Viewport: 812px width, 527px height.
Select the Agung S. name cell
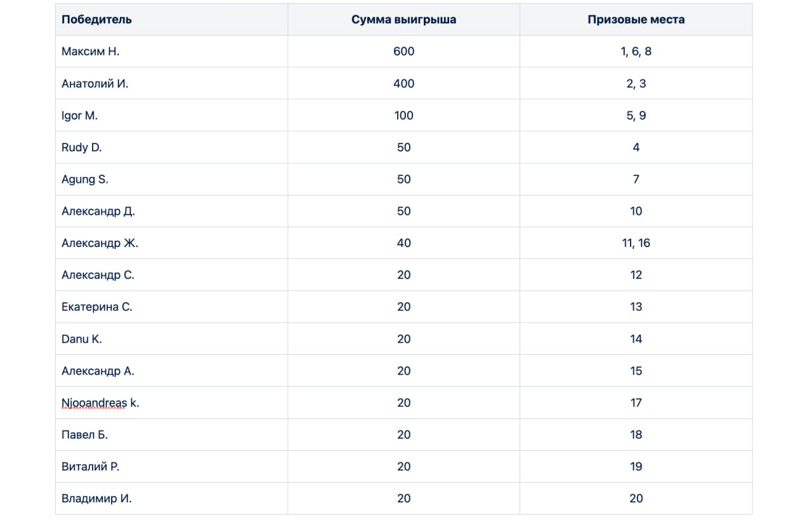pyautogui.click(x=171, y=179)
